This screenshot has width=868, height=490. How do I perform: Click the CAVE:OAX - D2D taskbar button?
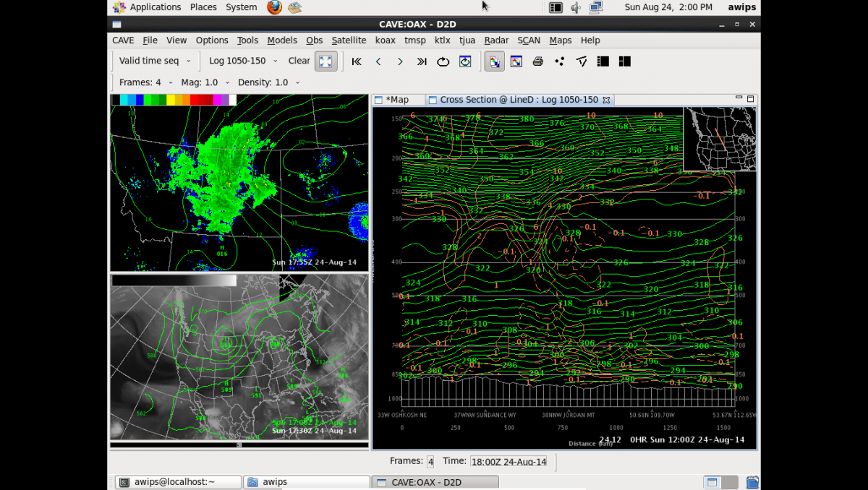click(433, 482)
